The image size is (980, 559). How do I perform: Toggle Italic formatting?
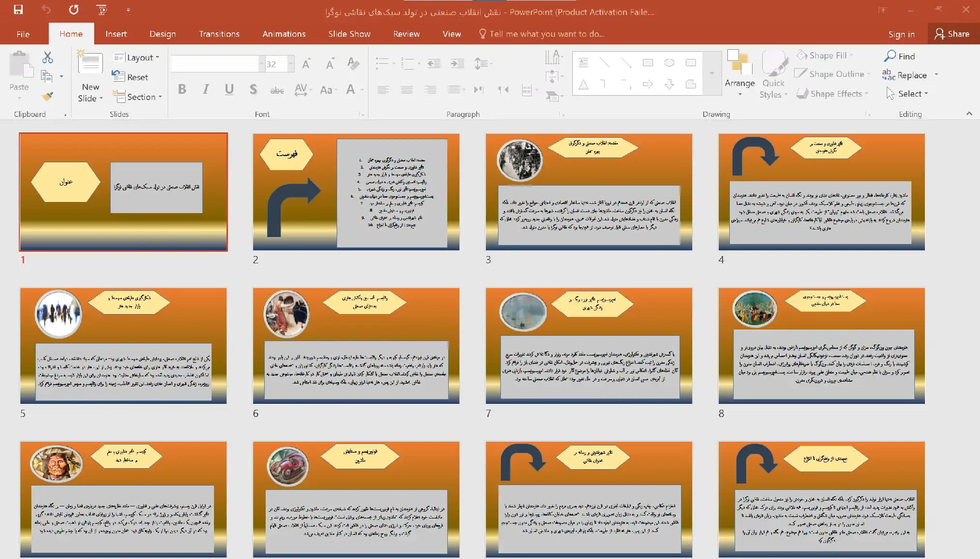click(206, 89)
